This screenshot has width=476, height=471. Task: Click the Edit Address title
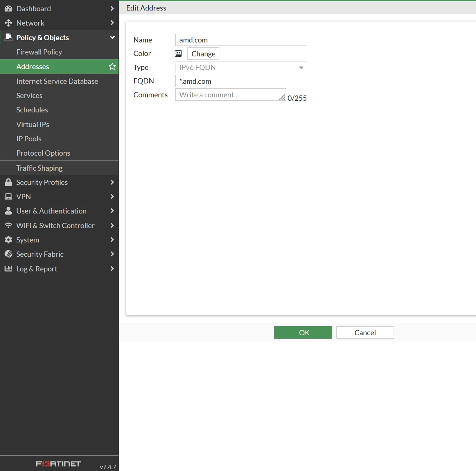tap(146, 8)
